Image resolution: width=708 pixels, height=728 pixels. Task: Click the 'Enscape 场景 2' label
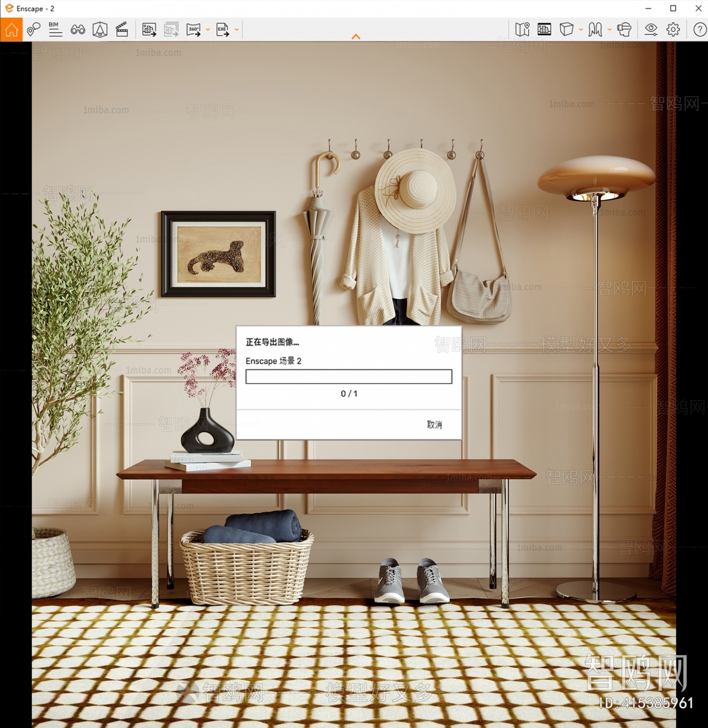273,361
